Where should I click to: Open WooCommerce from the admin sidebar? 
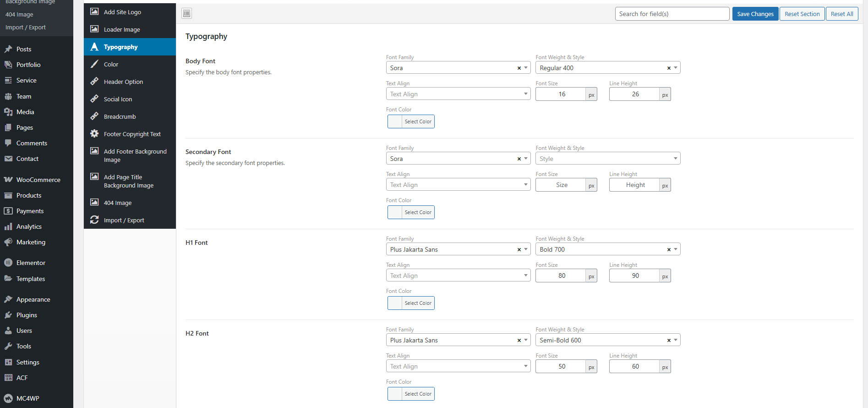(38, 180)
